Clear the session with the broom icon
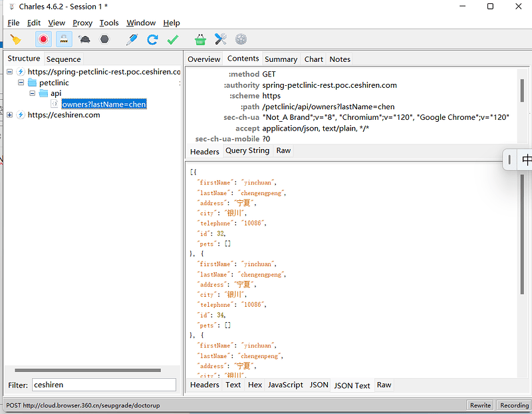 (x=15, y=39)
